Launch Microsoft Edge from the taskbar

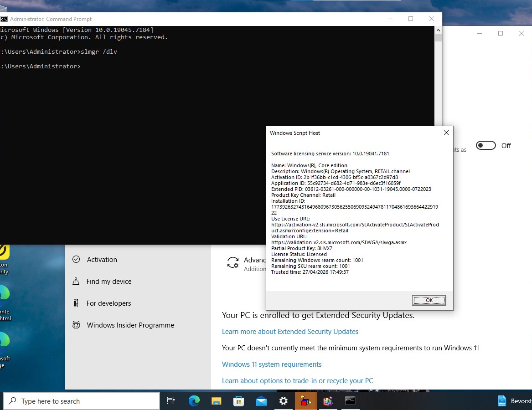194,401
